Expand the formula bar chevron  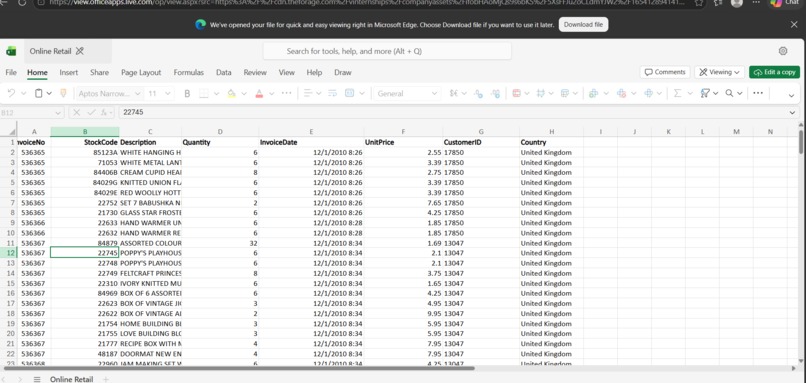tap(792, 113)
